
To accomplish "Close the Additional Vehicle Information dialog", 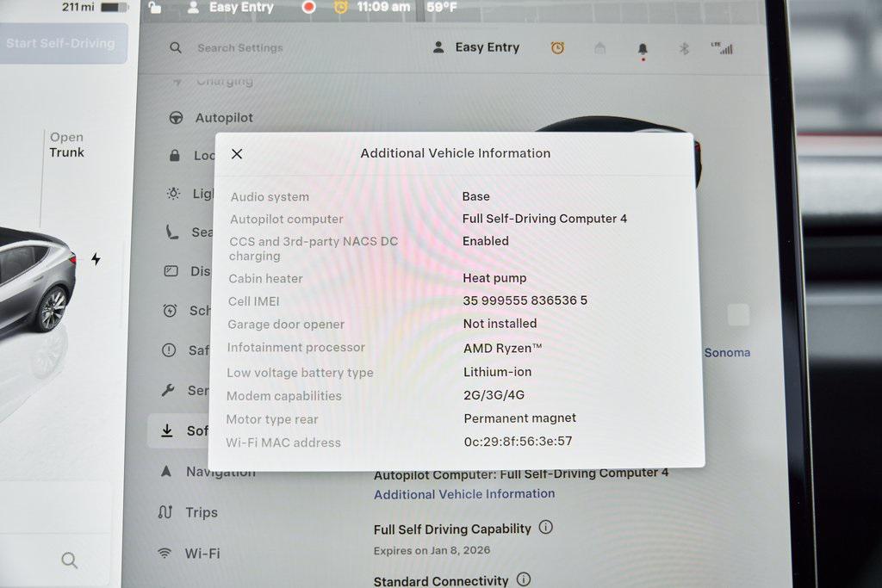I will 237,154.
